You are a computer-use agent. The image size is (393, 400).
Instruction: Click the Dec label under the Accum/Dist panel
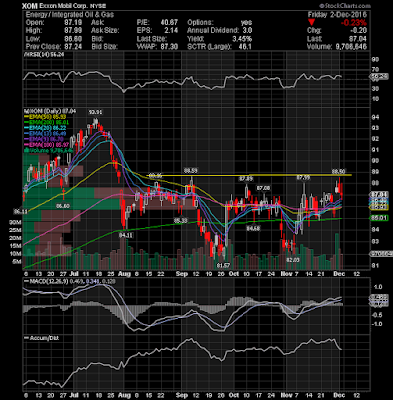[339, 395]
